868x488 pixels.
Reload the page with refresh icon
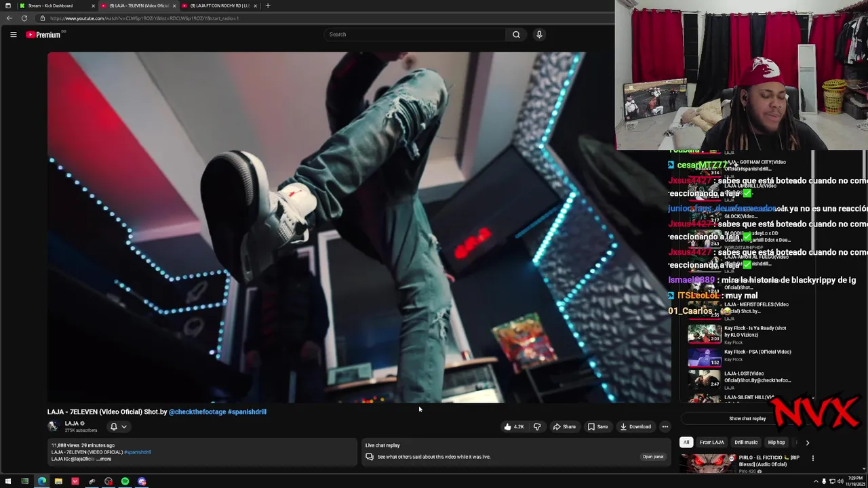pos(24,18)
